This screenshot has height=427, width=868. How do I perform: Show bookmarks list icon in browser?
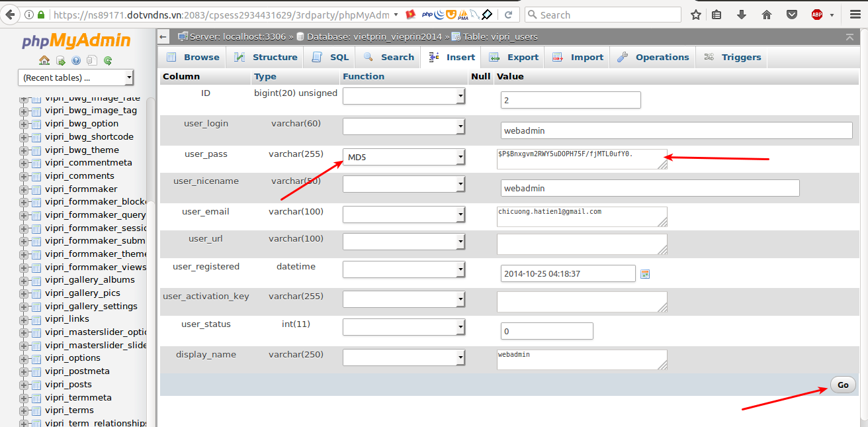[x=716, y=15]
